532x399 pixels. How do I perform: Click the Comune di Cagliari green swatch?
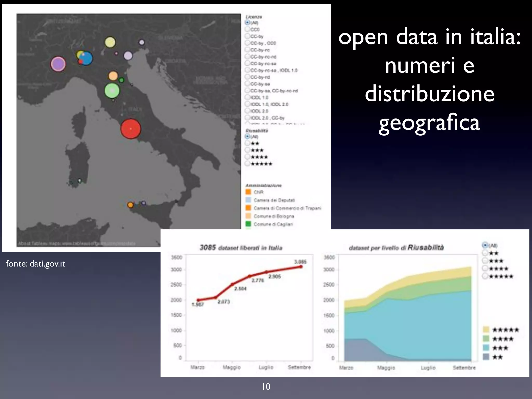pyautogui.click(x=248, y=224)
